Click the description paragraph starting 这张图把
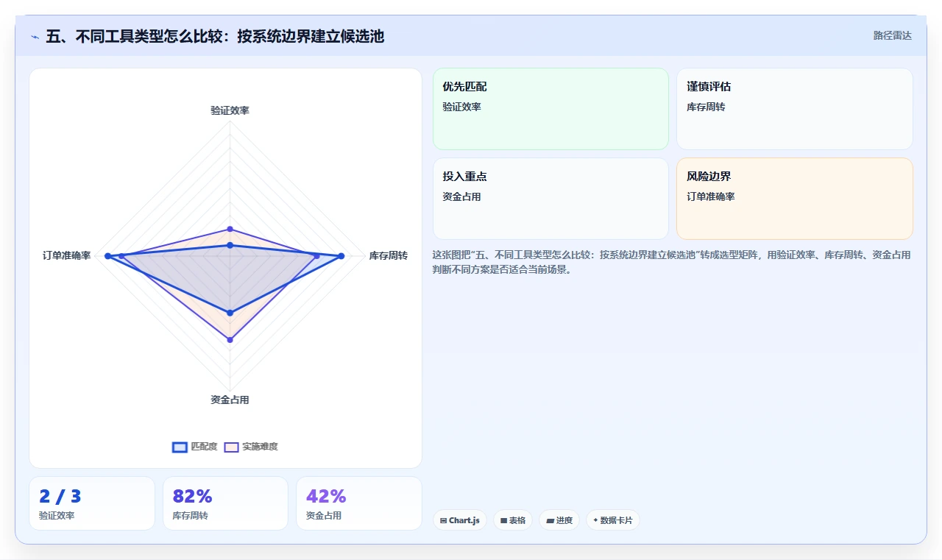 [x=671, y=262]
